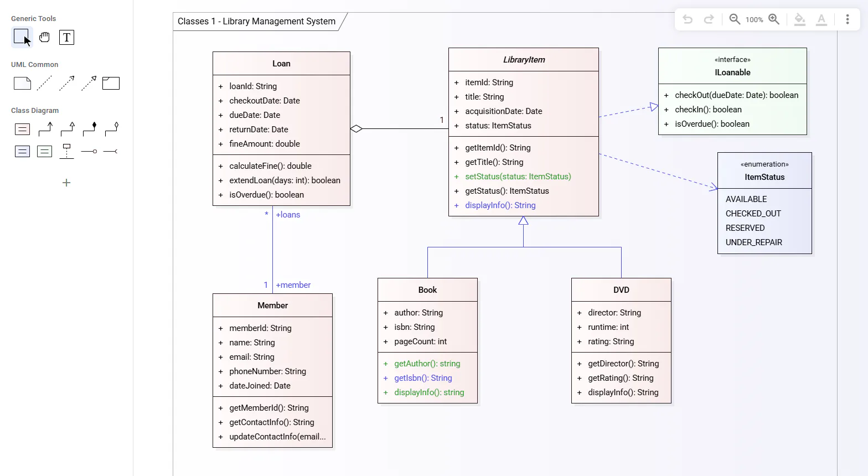Pick the provided interface lollipop tool
Image resolution: width=868 pixels, height=476 pixels.
pyautogui.click(x=89, y=151)
